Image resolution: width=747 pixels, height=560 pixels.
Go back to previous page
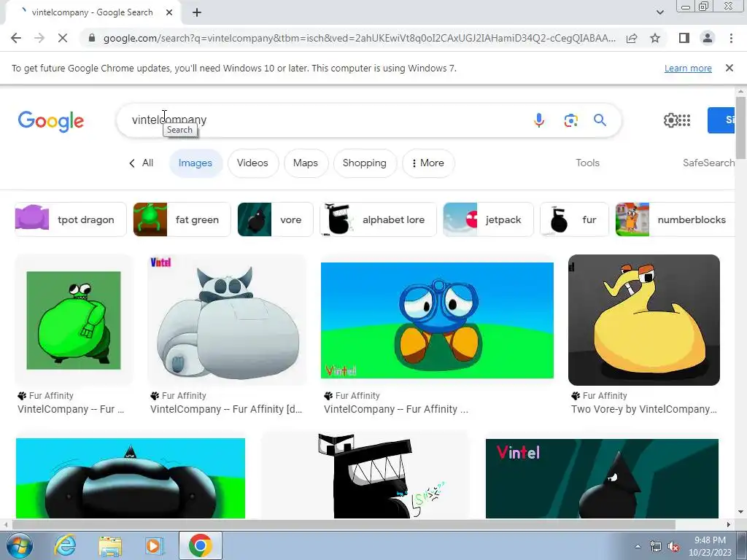[x=16, y=38]
